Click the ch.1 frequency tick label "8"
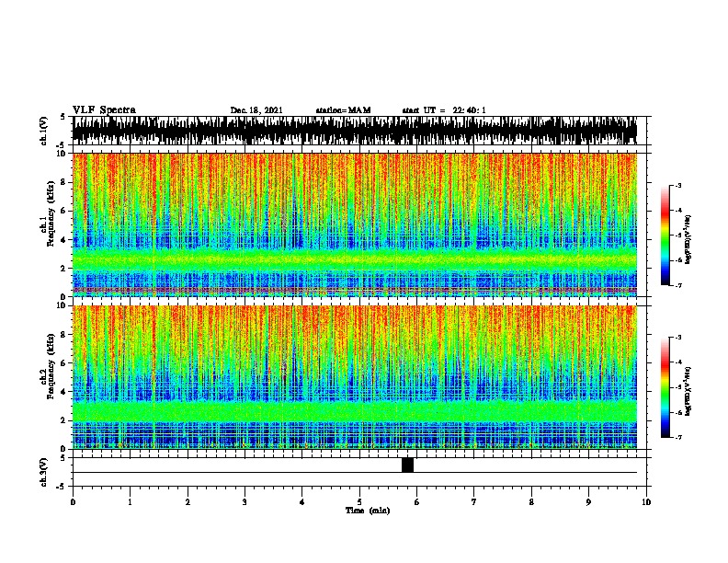This screenshot has width=728, height=563. click(x=64, y=182)
